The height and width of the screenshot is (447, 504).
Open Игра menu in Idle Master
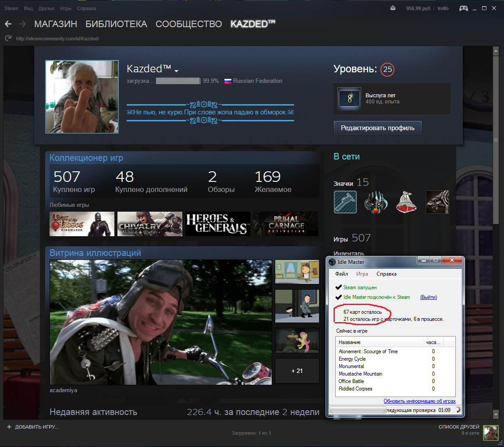pos(362,274)
